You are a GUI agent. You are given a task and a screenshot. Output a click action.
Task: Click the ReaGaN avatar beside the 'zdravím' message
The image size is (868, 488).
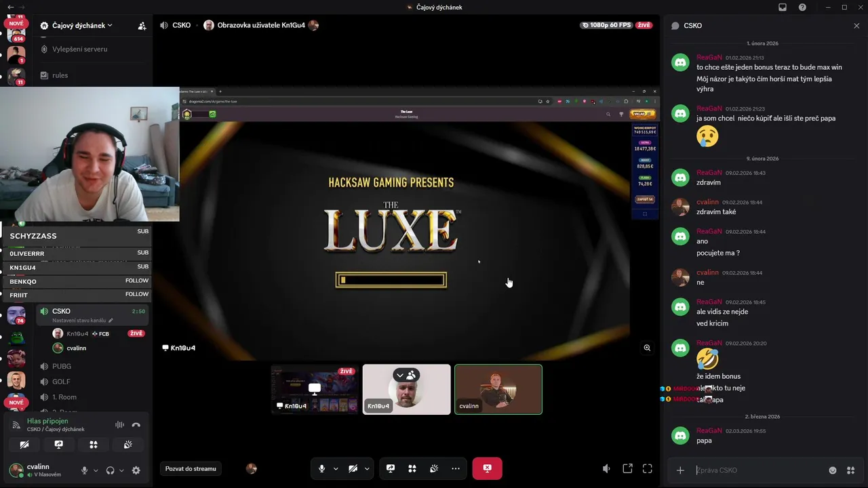click(680, 178)
